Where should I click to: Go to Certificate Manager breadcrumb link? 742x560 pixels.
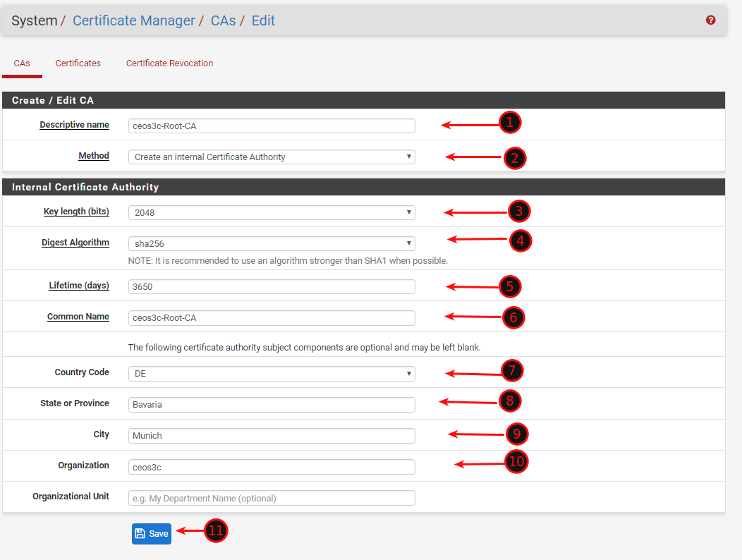(x=133, y=21)
